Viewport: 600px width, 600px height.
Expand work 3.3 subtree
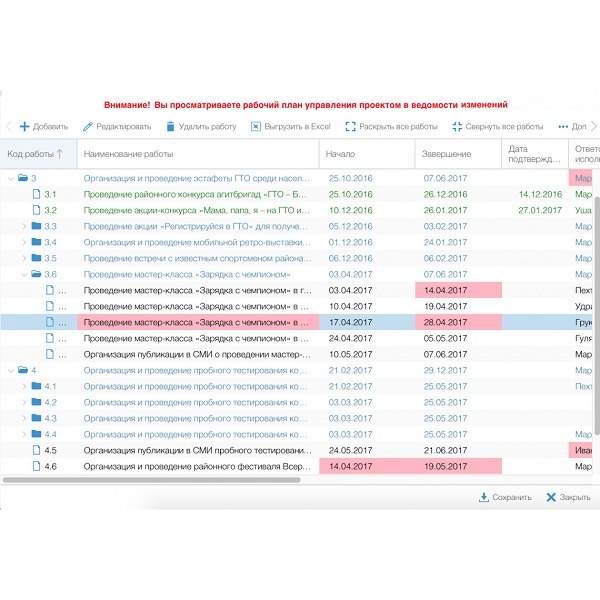[x=24, y=226]
